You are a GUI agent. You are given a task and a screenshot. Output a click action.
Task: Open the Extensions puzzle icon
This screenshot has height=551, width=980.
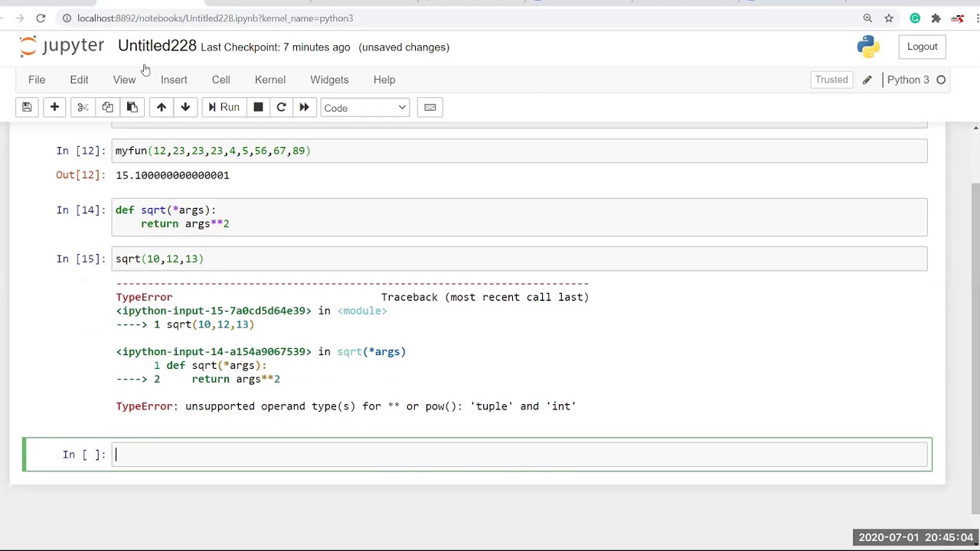[936, 18]
